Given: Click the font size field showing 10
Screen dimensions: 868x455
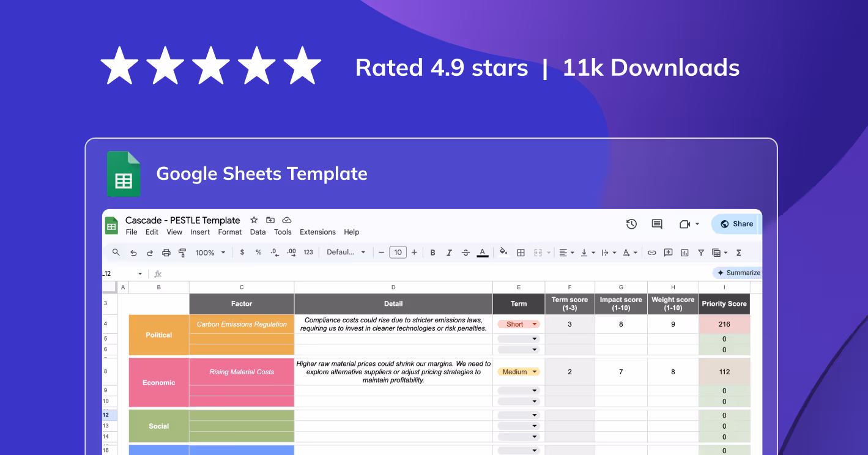Looking at the screenshot, I should point(398,252).
